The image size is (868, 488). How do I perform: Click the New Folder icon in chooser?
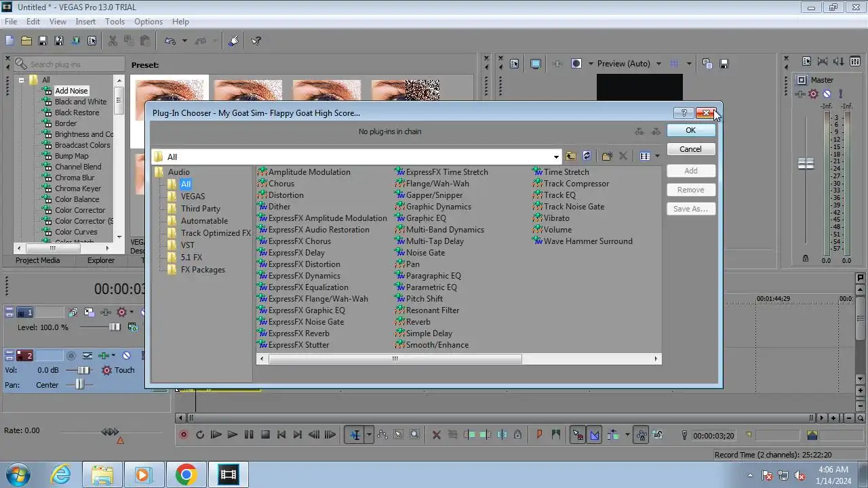tap(607, 157)
